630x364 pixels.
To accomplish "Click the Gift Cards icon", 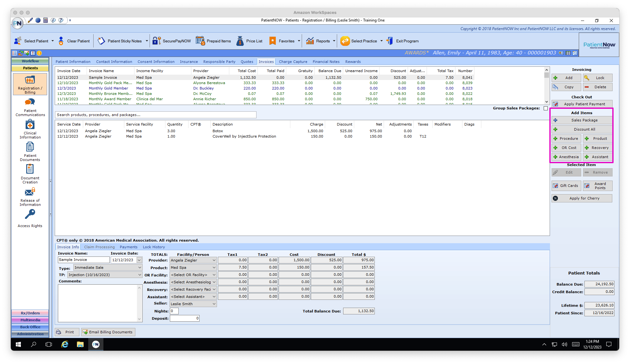I will (566, 186).
